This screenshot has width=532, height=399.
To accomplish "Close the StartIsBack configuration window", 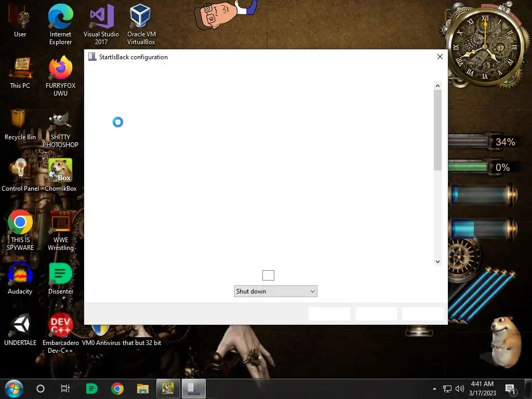I will [440, 57].
